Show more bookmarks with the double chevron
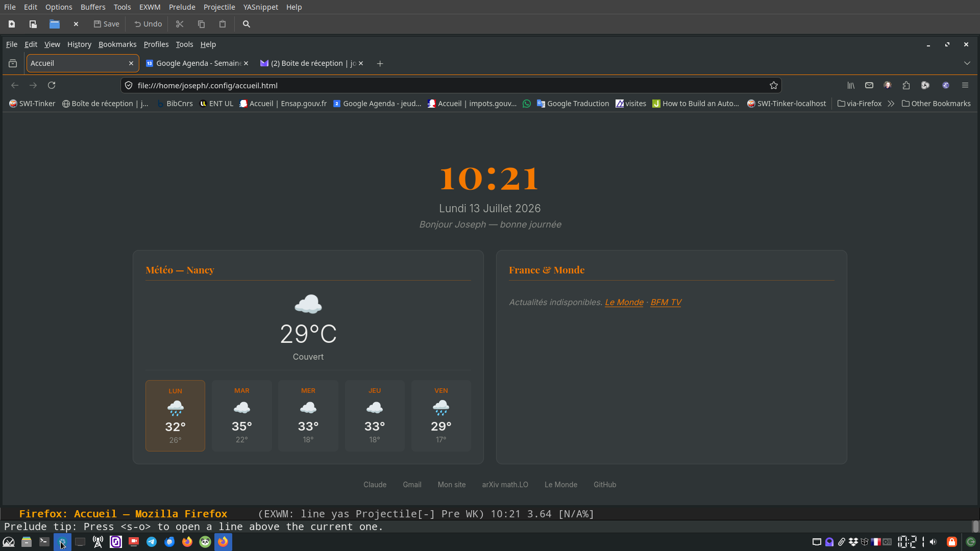This screenshot has height=551, width=980. (891, 104)
